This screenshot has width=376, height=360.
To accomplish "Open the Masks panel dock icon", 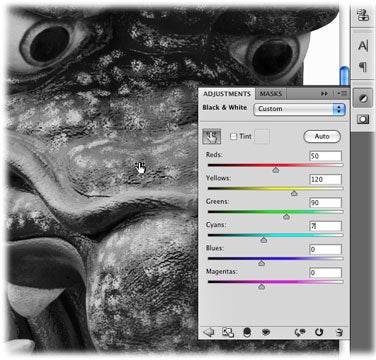I will click(x=363, y=119).
